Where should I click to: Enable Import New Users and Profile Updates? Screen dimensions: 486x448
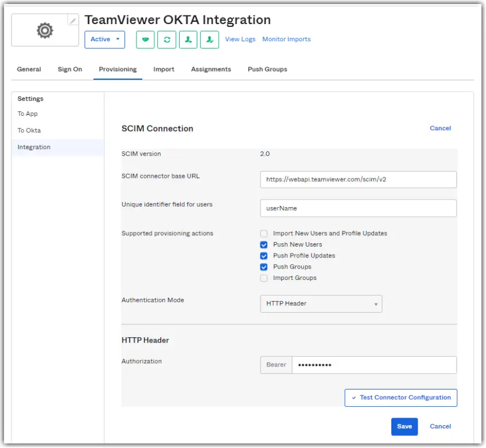[x=264, y=233]
